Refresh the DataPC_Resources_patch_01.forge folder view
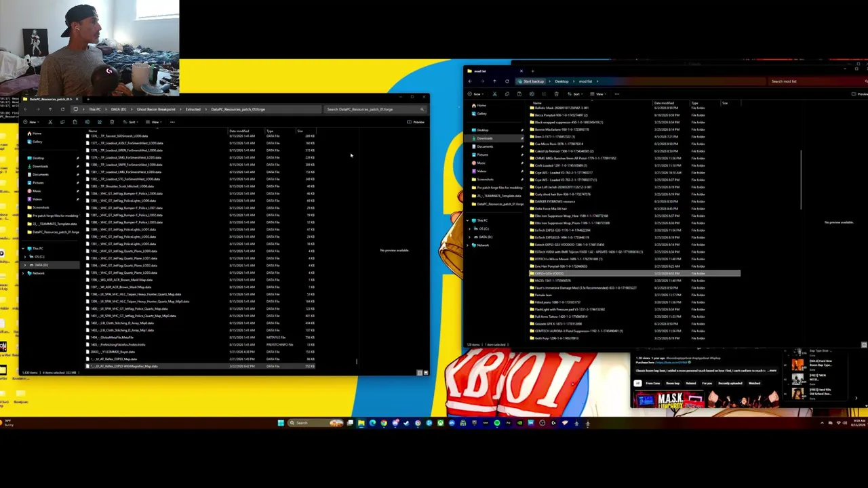The image size is (868, 488). (62, 109)
